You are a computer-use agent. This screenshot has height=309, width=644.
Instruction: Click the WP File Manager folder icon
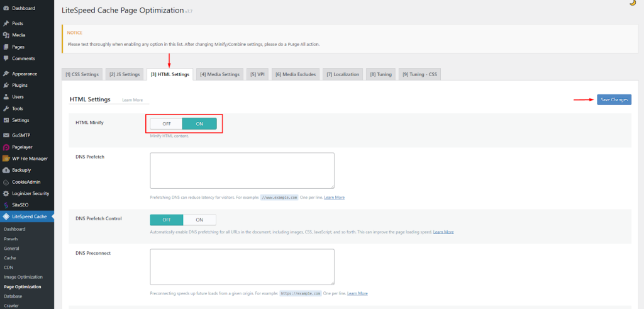point(6,159)
